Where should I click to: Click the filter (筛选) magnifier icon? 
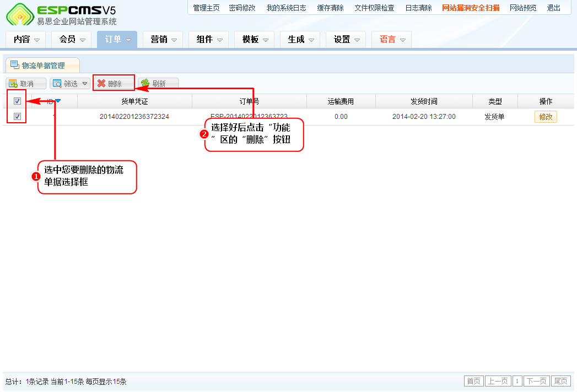coord(57,84)
